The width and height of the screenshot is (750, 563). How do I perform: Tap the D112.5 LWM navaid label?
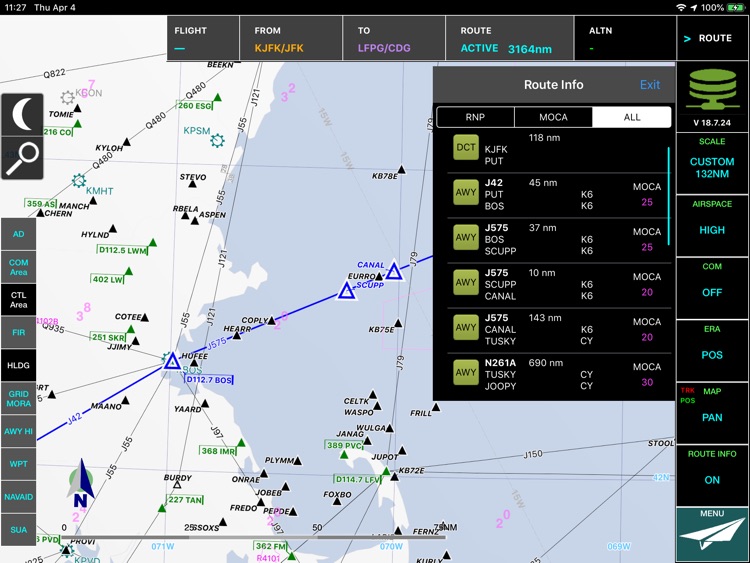pyautogui.click(x=122, y=250)
